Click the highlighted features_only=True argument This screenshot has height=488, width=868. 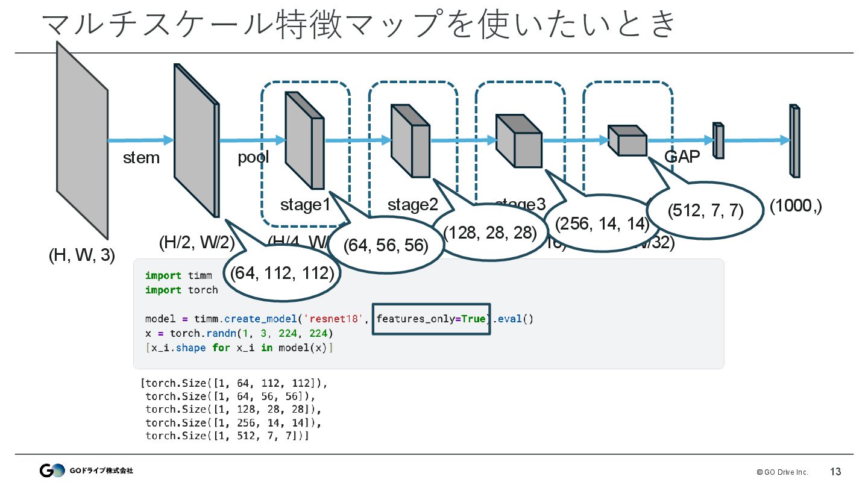(432, 319)
